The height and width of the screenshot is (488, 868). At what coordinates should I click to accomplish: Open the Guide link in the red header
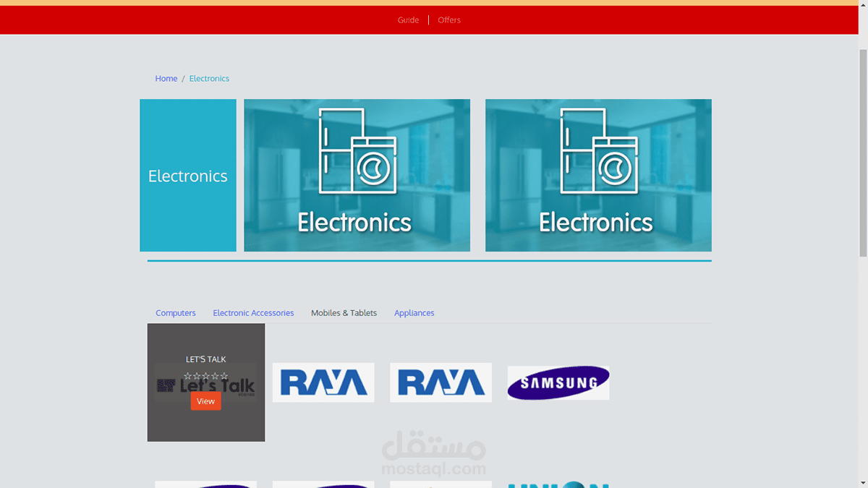(408, 20)
